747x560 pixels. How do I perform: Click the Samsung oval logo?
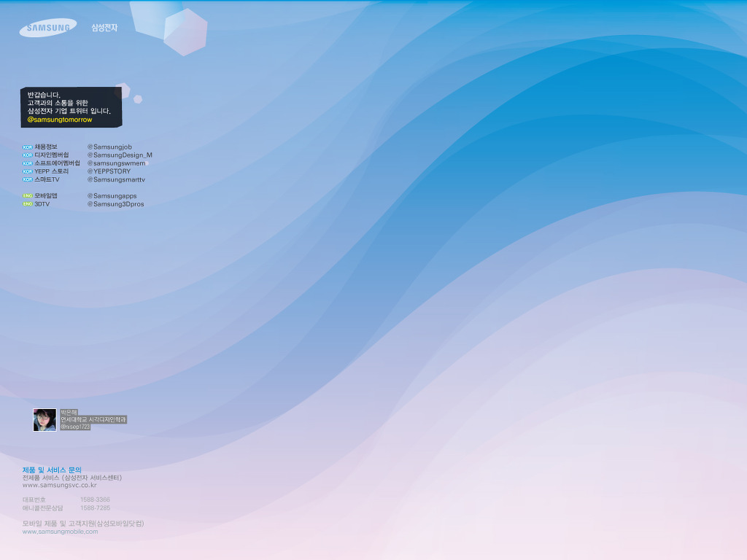click(48, 28)
